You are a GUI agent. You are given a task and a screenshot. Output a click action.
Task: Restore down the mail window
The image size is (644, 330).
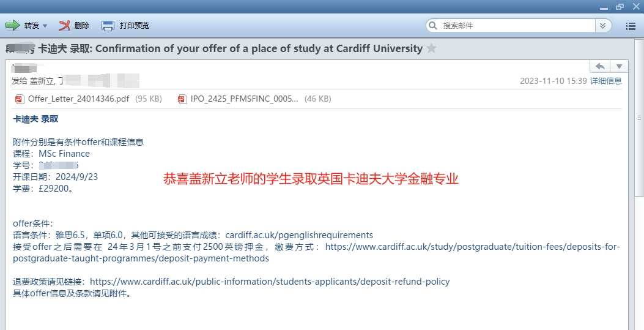[620, 6]
